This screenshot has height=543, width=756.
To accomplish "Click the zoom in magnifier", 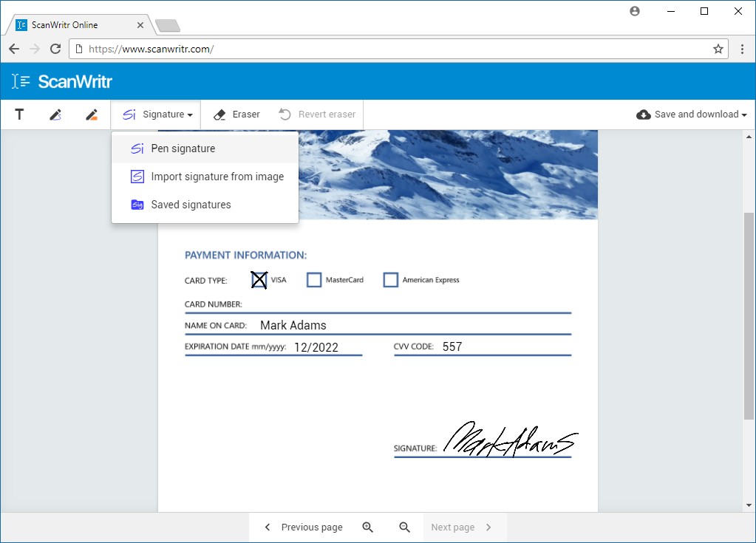I will 368,527.
